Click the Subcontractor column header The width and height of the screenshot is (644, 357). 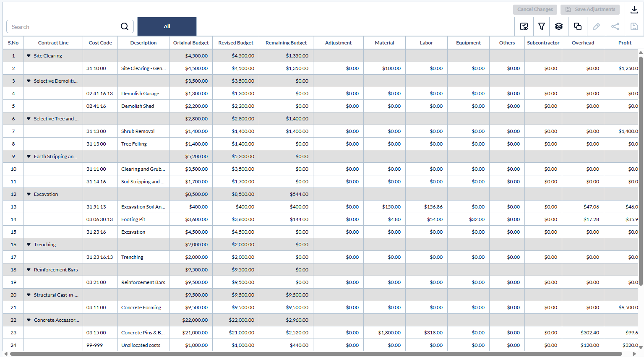click(543, 43)
